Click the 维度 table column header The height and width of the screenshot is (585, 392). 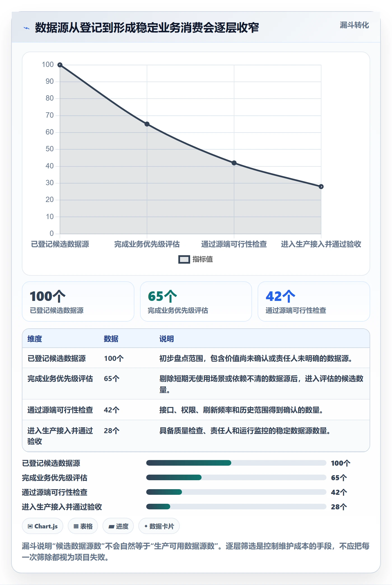[35, 339]
